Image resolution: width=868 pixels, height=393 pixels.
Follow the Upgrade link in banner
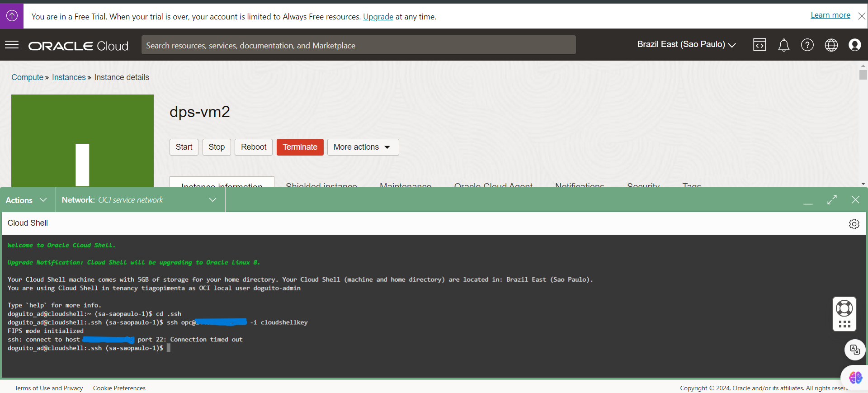[x=378, y=17]
